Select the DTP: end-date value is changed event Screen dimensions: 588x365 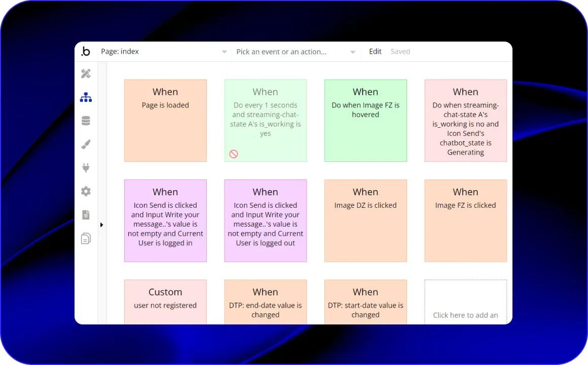pyautogui.click(x=266, y=302)
